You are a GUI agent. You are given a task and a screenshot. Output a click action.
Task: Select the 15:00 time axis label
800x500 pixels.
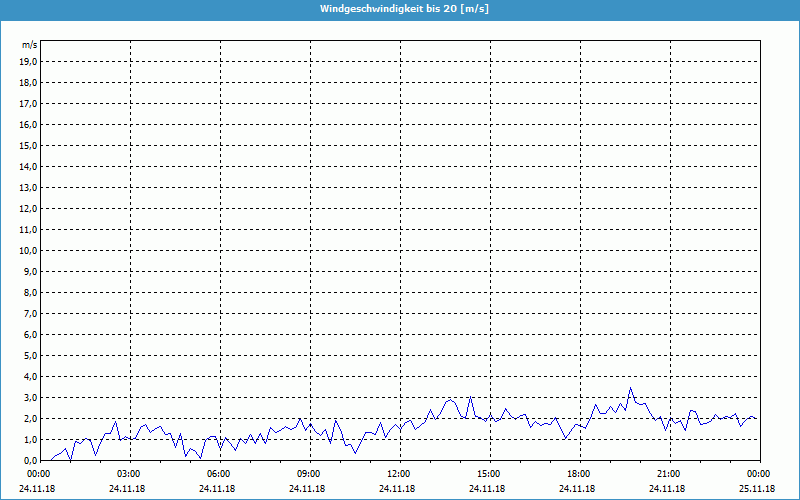488,474
